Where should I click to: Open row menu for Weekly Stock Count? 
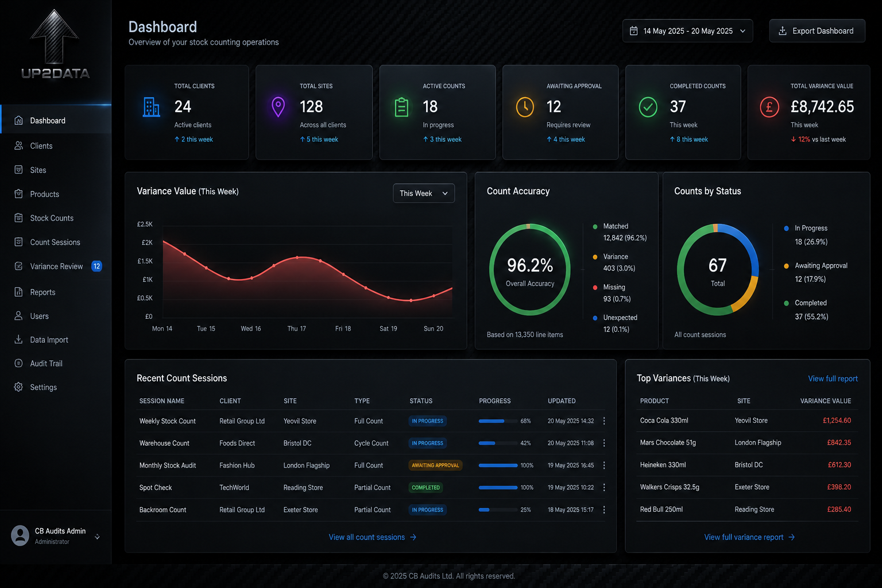(604, 421)
